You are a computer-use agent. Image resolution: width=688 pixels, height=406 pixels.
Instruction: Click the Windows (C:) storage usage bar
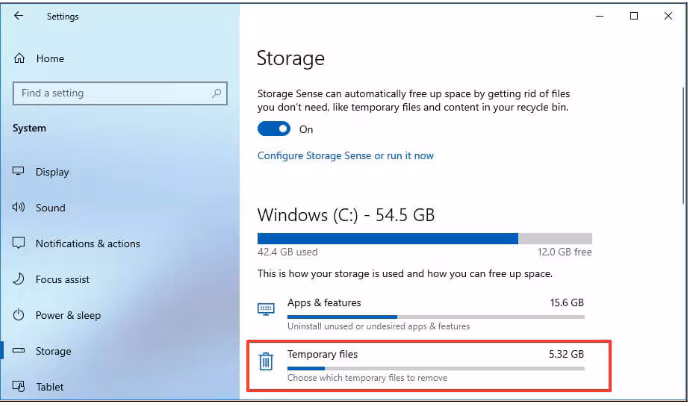(424, 239)
